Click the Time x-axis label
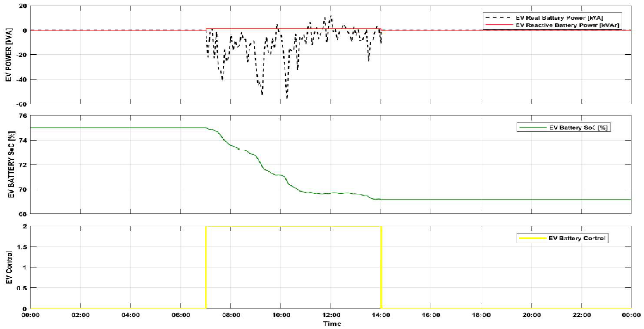The width and height of the screenshot is (644, 329). click(332, 324)
